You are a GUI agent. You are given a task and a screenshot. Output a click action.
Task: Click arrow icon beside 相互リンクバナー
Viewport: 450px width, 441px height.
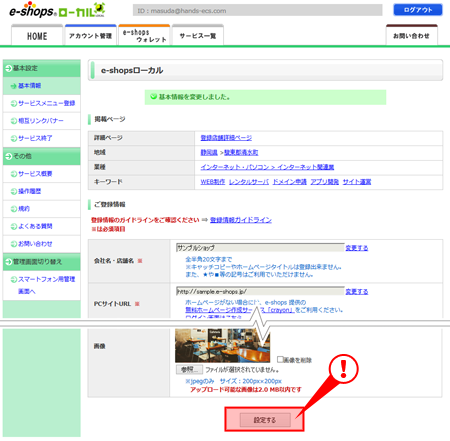14,121
